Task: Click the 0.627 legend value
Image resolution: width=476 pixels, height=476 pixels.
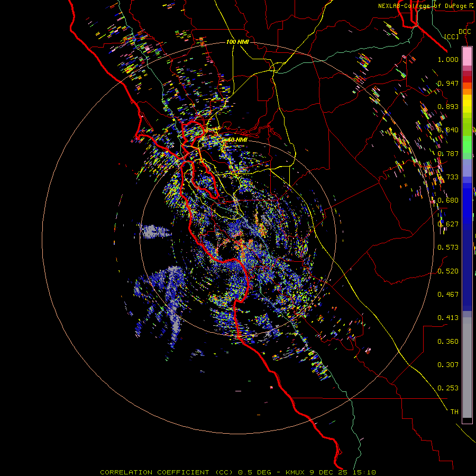Action: (x=448, y=224)
